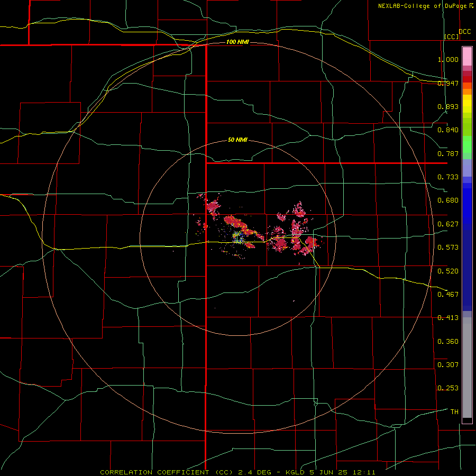Select the 0.840 legend value
The height and width of the screenshot is (476, 476).
448,130
